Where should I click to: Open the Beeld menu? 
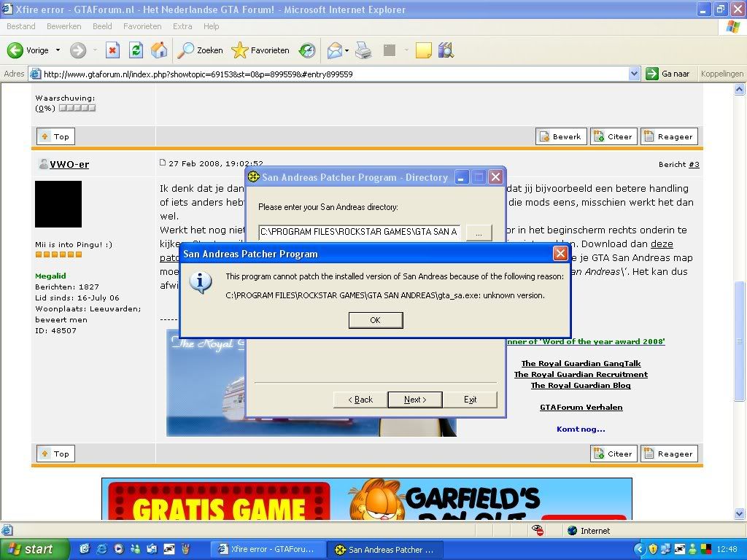coord(102,26)
